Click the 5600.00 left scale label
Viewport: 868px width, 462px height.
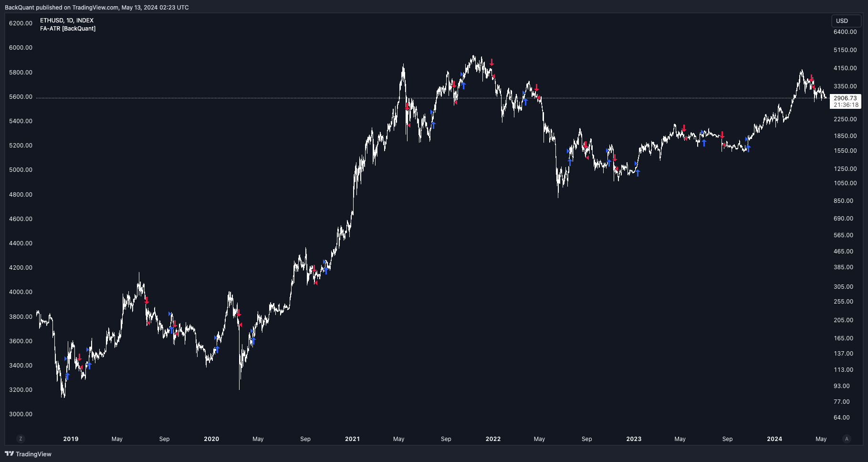21,97
